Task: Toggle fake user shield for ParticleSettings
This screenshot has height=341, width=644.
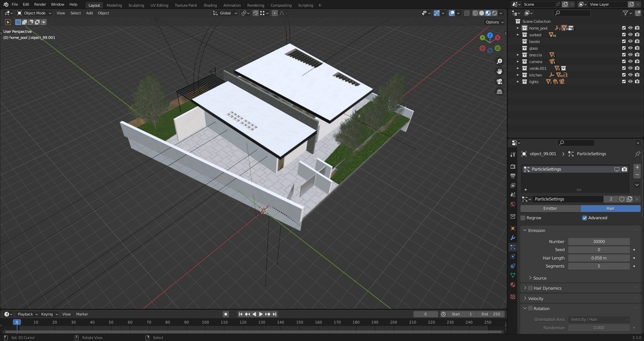Action: point(622,199)
